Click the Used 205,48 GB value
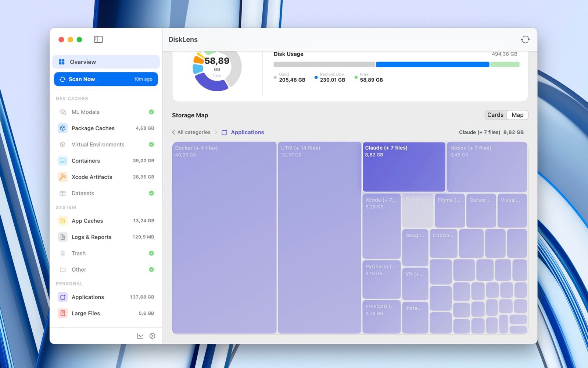588x368 pixels. point(292,80)
